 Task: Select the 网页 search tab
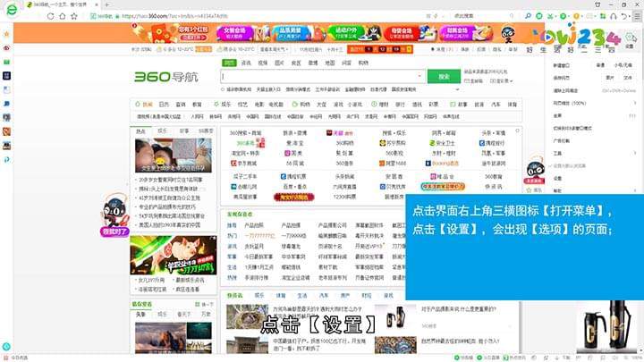coord(229,63)
